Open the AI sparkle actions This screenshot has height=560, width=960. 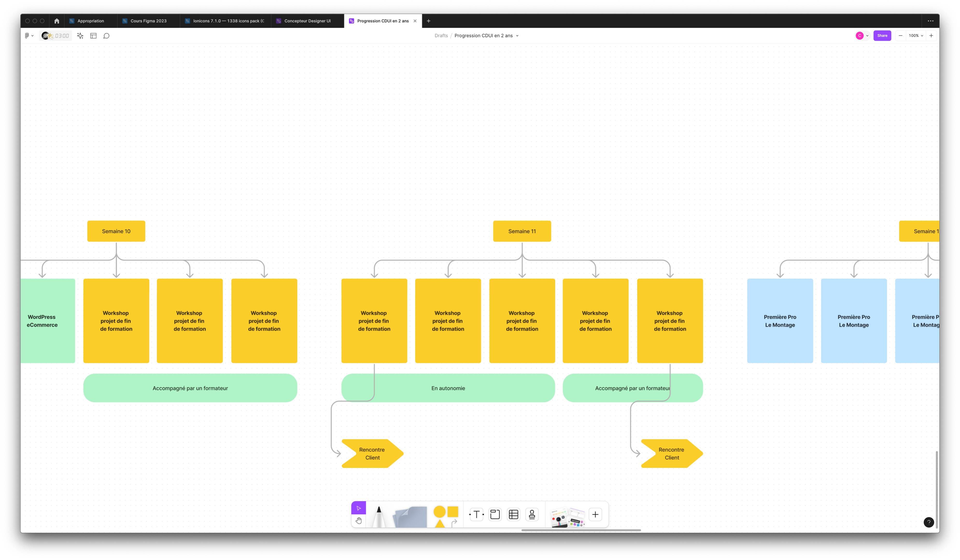point(80,36)
